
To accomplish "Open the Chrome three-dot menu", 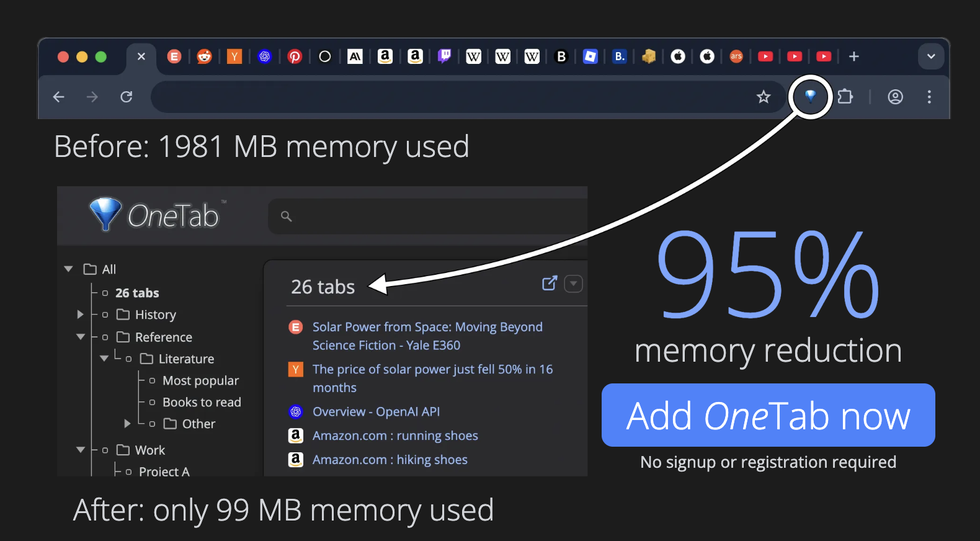I will click(929, 97).
